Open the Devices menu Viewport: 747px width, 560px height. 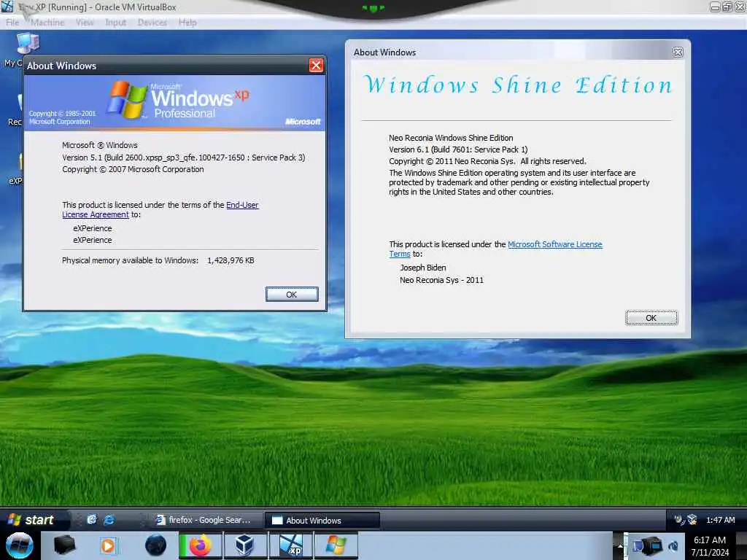coord(152,23)
